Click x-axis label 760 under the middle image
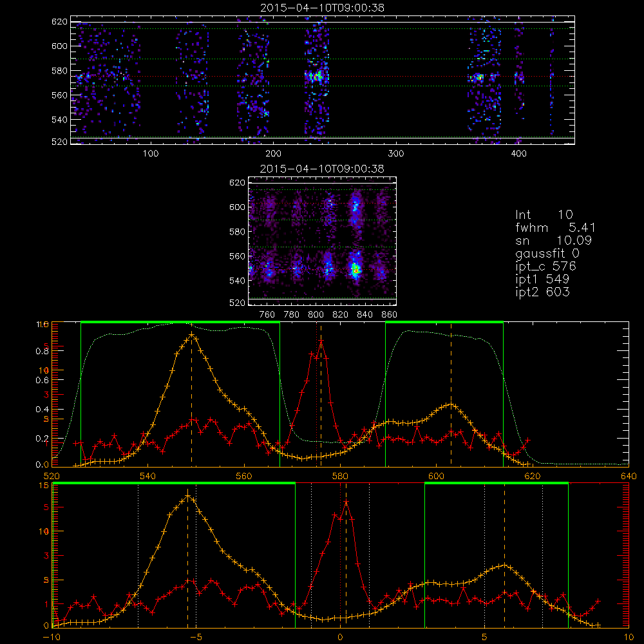This screenshot has width=644, height=644. (267, 315)
